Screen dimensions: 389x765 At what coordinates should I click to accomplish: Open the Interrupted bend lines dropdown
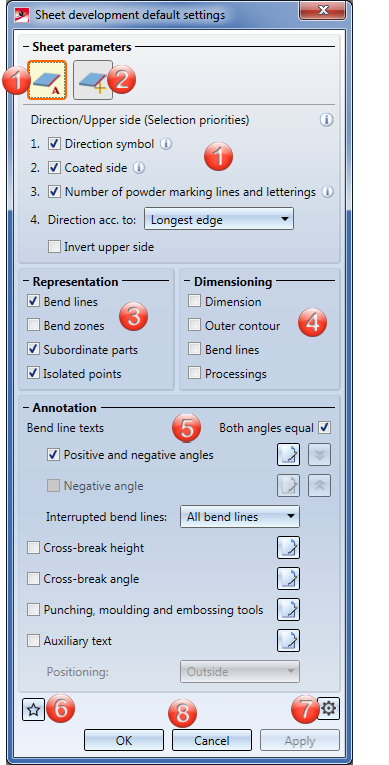tap(240, 517)
